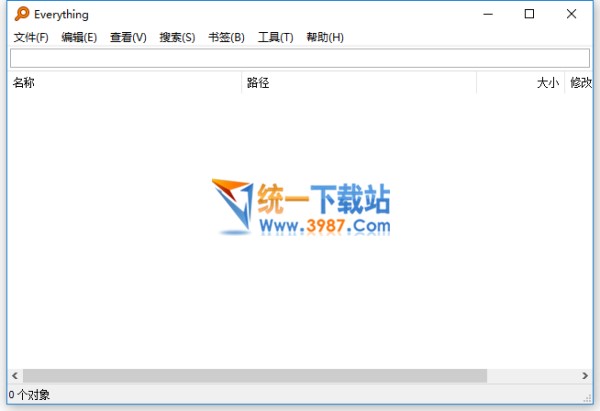Sort results by 大小 column header
The image size is (600, 411).
click(x=521, y=83)
